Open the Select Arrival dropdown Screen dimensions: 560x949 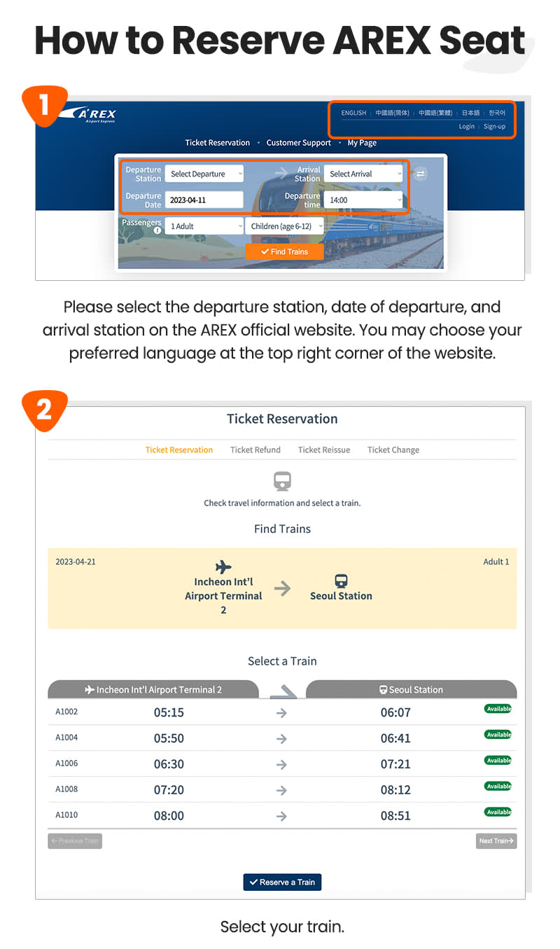364,173
